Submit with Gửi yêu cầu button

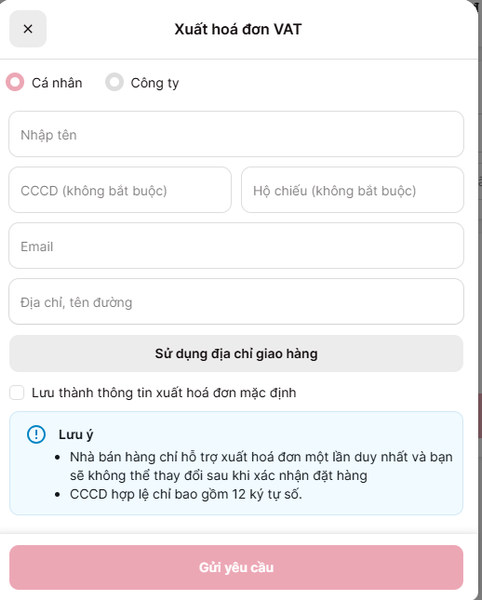pos(236,567)
